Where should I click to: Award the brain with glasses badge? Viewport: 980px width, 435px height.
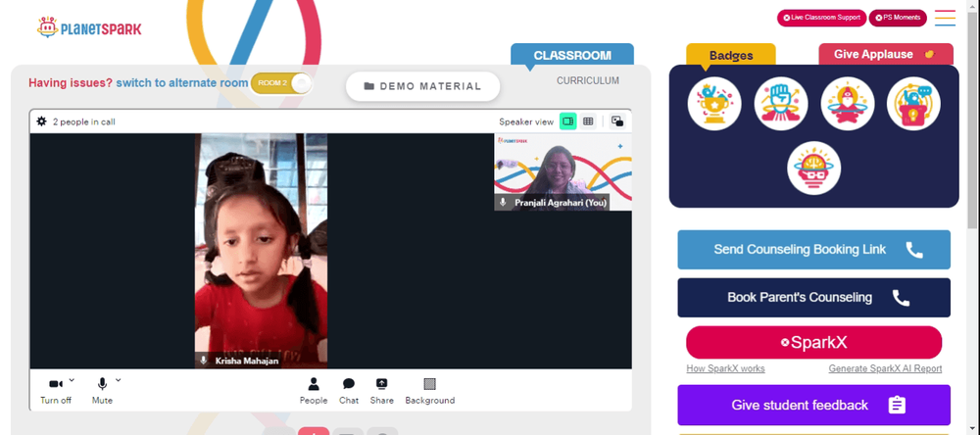(x=813, y=169)
